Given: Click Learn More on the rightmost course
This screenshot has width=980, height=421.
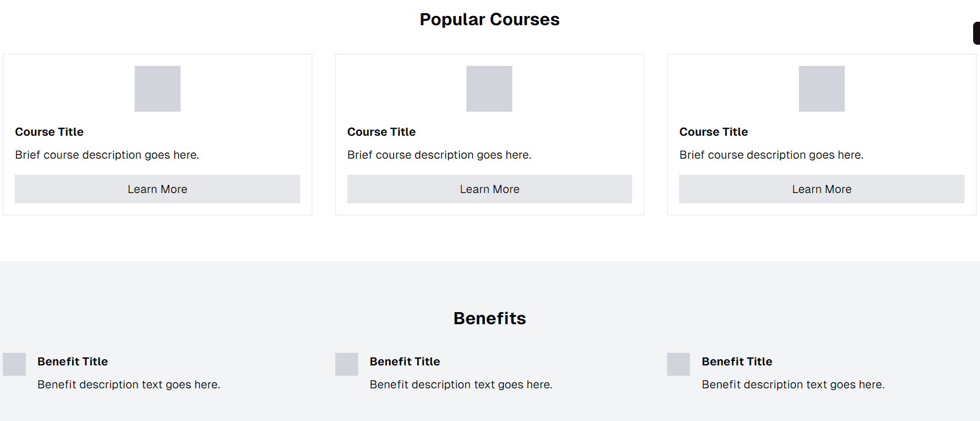Looking at the screenshot, I should point(822,189).
